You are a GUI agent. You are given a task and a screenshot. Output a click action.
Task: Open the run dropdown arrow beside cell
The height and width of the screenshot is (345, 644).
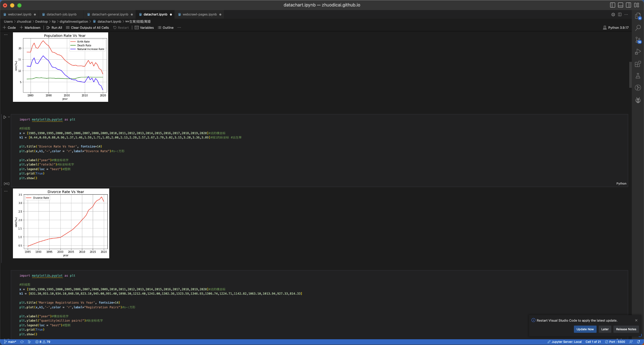click(x=9, y=117)
